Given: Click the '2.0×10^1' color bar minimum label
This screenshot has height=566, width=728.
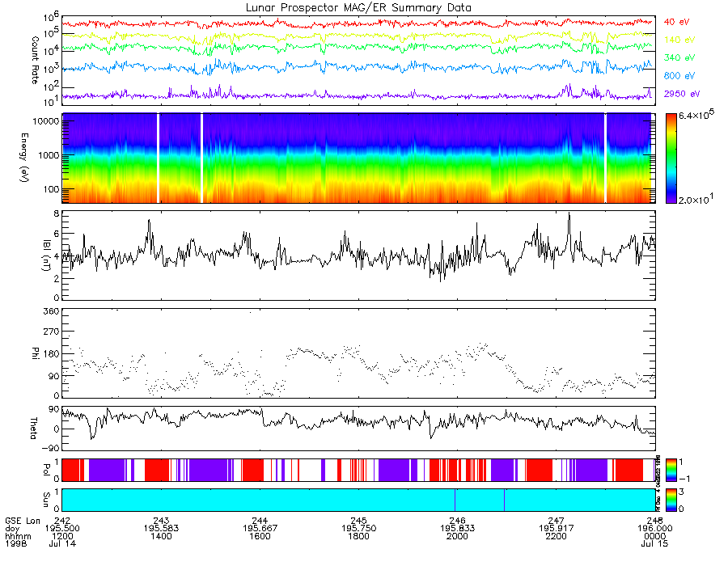Looking at the screenshot, I should point(696,200).
